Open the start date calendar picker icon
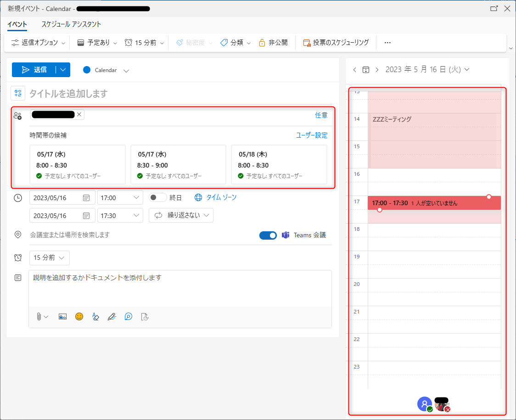The height and width of the screenshot is (420, 516). tap(86, 198)
